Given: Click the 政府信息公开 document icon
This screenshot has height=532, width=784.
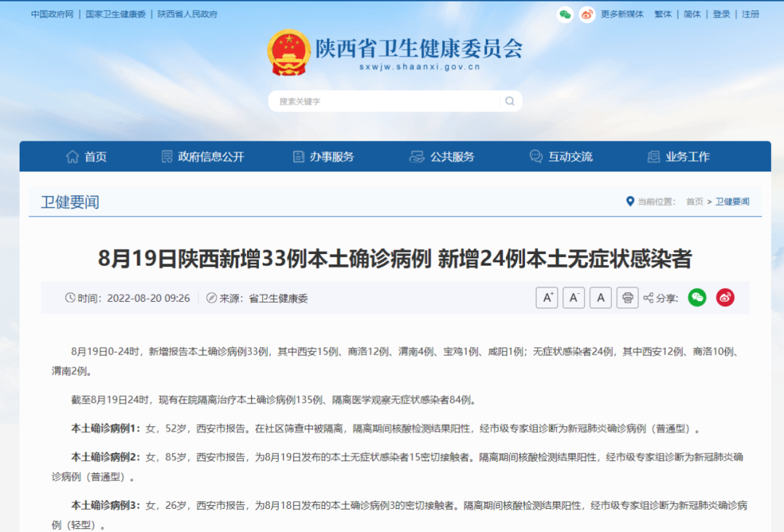Looking at the screenshot, I should coord(167,157).
